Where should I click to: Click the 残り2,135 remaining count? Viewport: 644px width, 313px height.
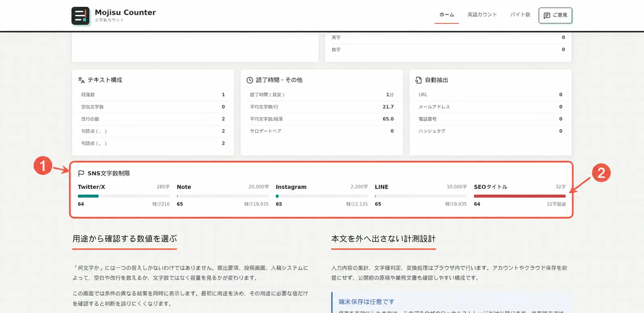click(357, 204)
